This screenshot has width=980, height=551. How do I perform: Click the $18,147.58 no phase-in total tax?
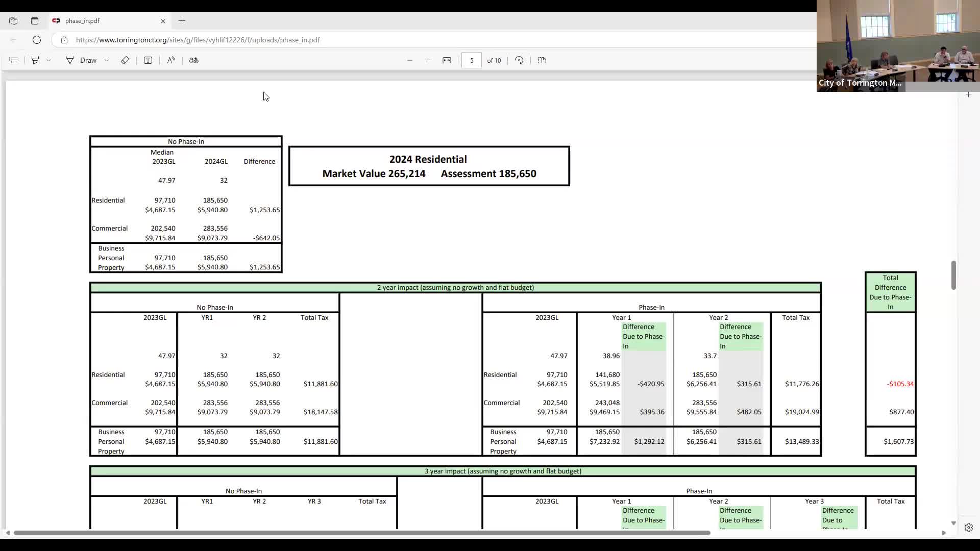point(321,412)
